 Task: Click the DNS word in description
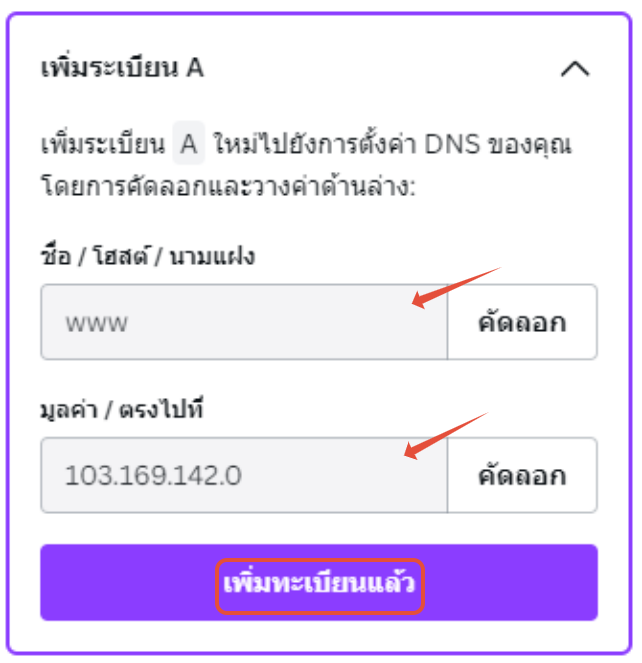[452, 144]
